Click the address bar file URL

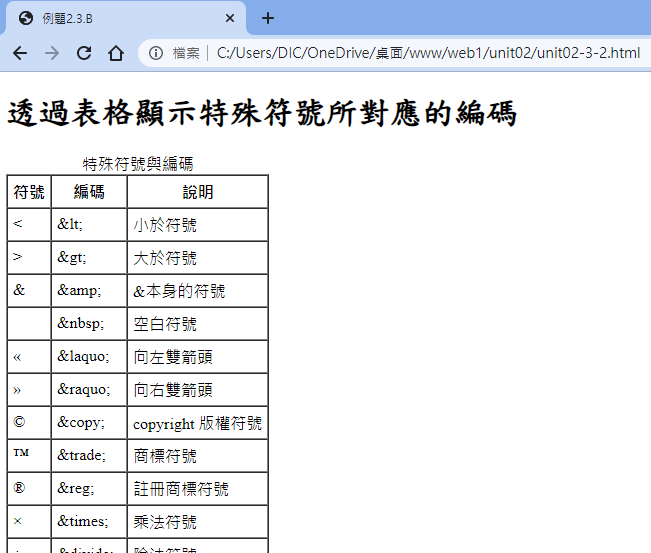tap(428, 53)
